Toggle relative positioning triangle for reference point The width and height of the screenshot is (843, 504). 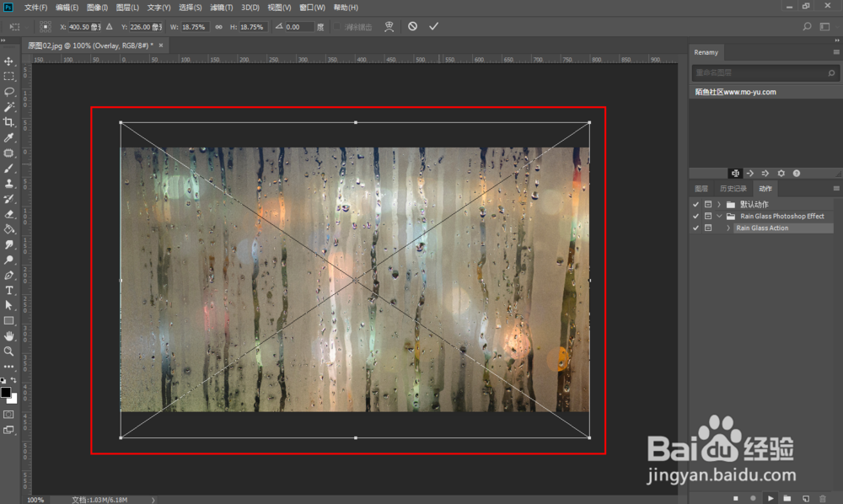point(109,26)
